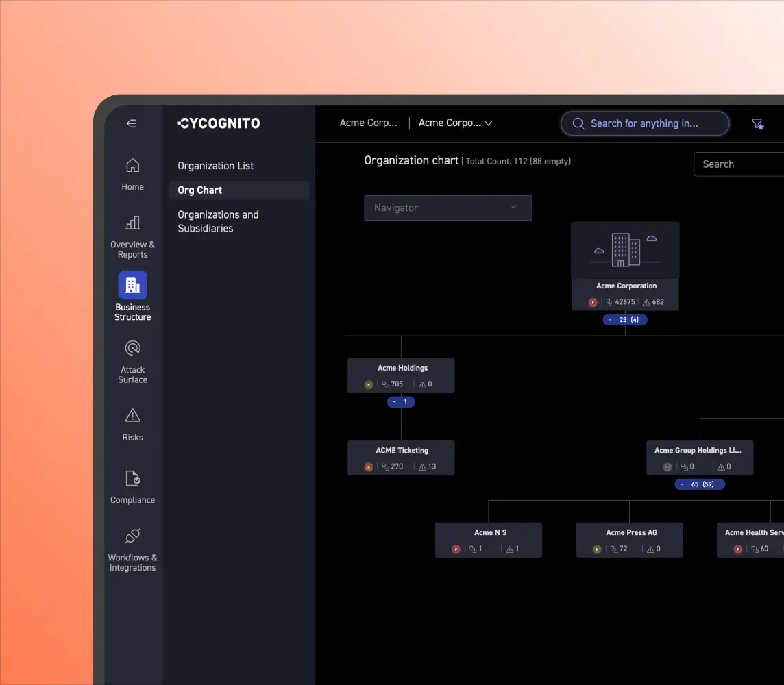
Task: Click the Acme Corporation building thumbnail
Action: click(625, 250)
